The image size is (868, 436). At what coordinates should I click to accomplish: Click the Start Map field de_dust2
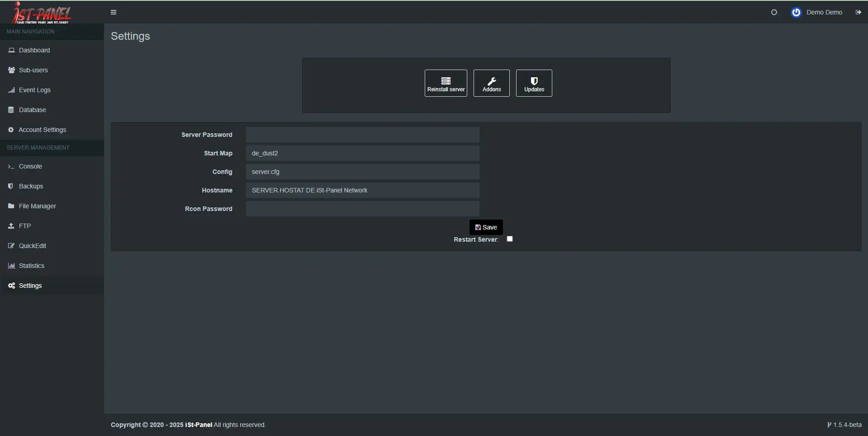click(x=362, y=153)
